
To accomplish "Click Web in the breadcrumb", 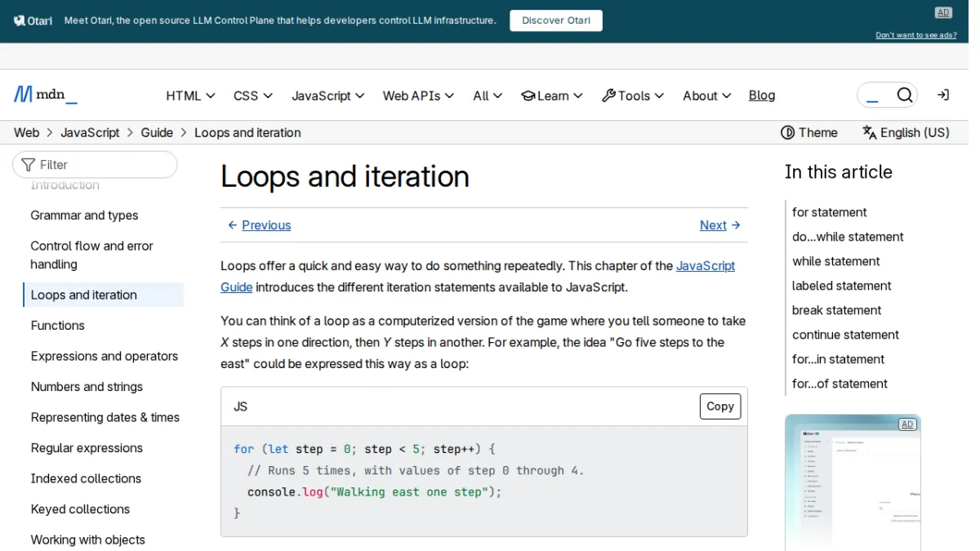I will pos(27,132).
